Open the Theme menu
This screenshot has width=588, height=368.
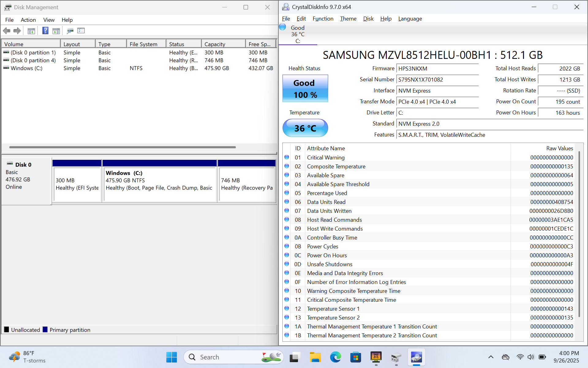[348, 19]
